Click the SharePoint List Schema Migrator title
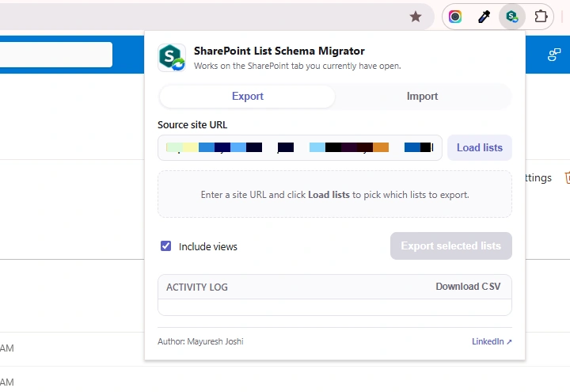The height and width of the screenshot is (392, 570). (279, 51)
